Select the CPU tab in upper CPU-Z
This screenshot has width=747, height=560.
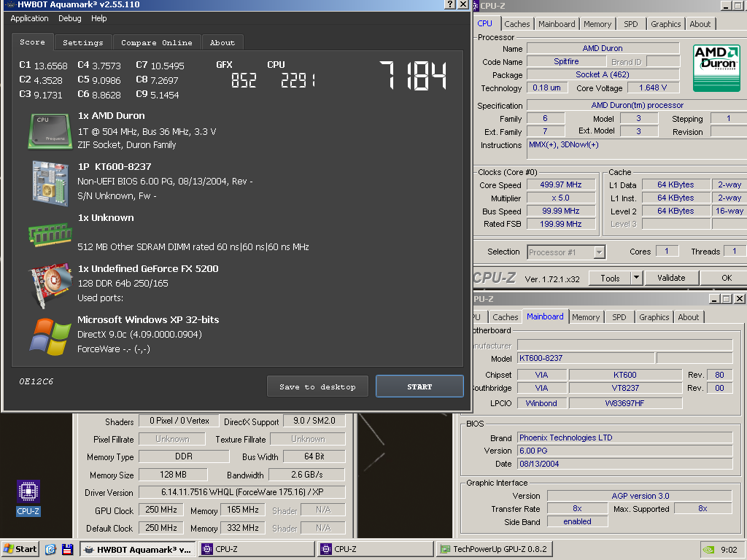point(485,23)
